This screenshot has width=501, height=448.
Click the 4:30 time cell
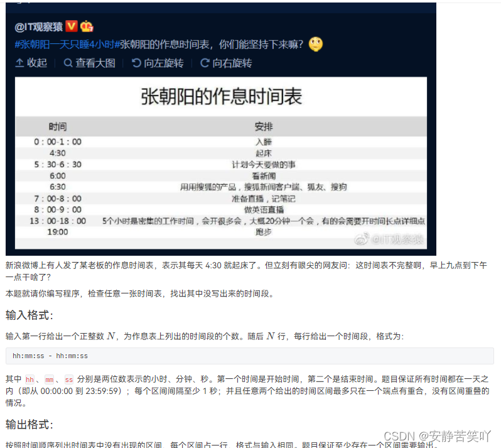pos(58,153)
